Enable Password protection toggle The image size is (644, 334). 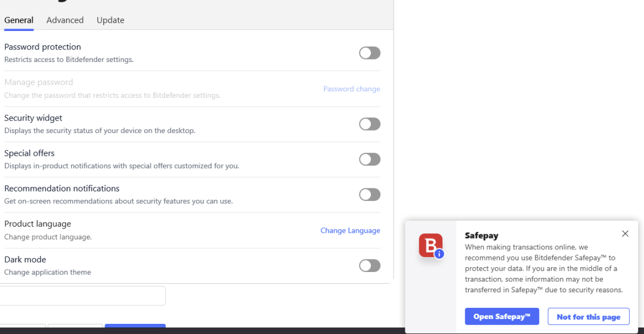click(x=370, y=53)
